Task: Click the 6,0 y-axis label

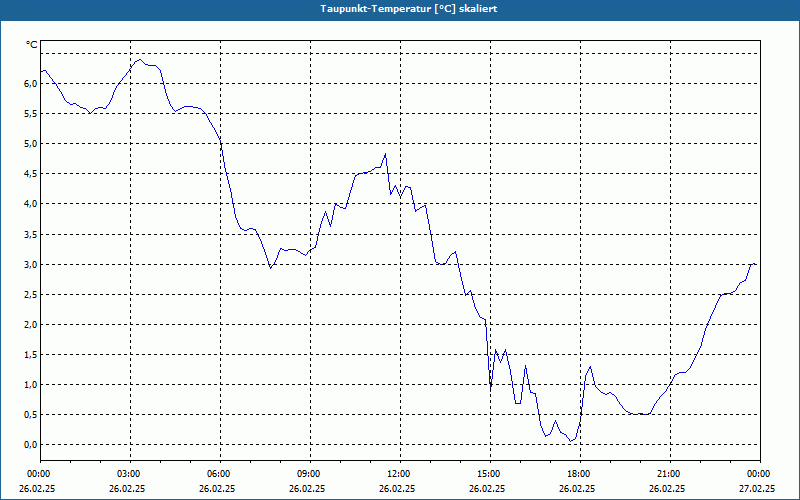Action: coord(31,84)
